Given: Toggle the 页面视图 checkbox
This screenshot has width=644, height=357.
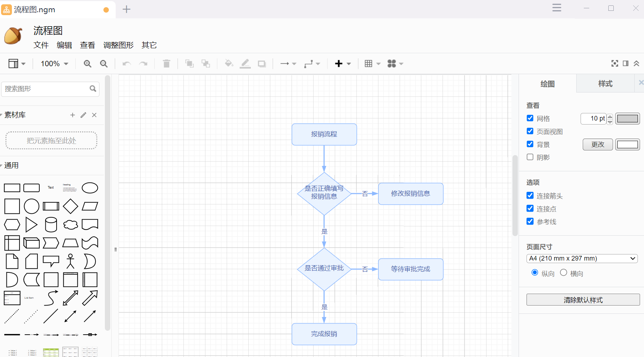Looking at the screenshot, I should pyautogui.click(x=530, y=131).
